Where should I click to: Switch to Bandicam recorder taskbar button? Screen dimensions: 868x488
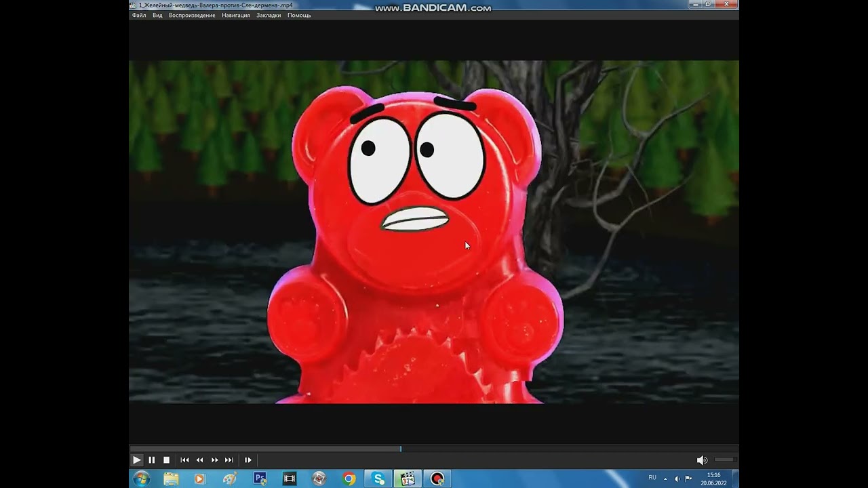[x=437, y=479]
